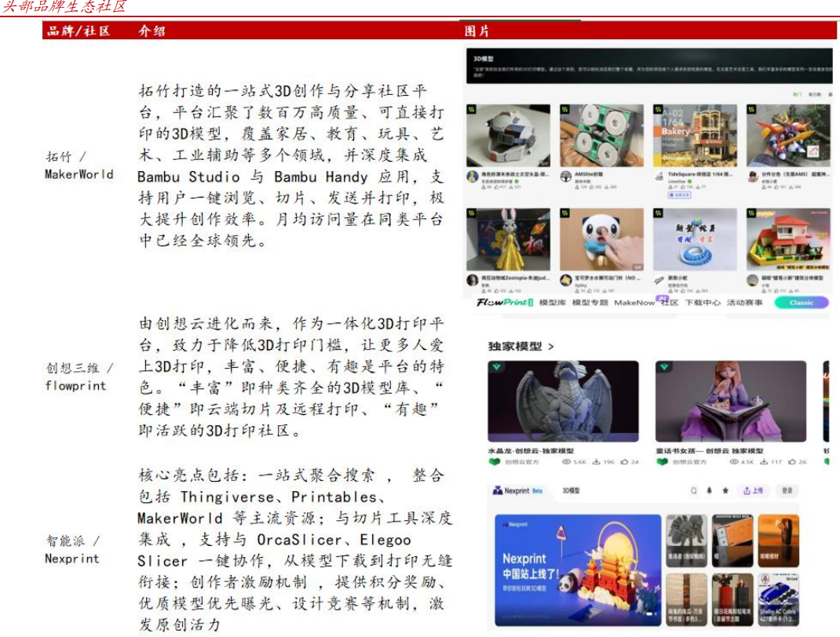Open the AMSlite model thumbnail
The image size is (840, 637).
pyautogui.click(x=601, y=136)
